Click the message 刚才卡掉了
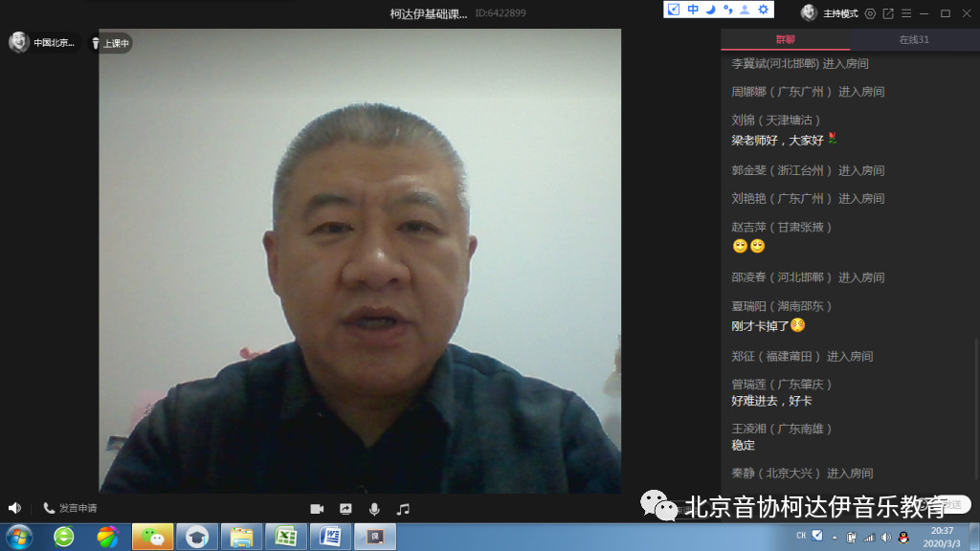The image size is (980, 551). tap(760, 325)
